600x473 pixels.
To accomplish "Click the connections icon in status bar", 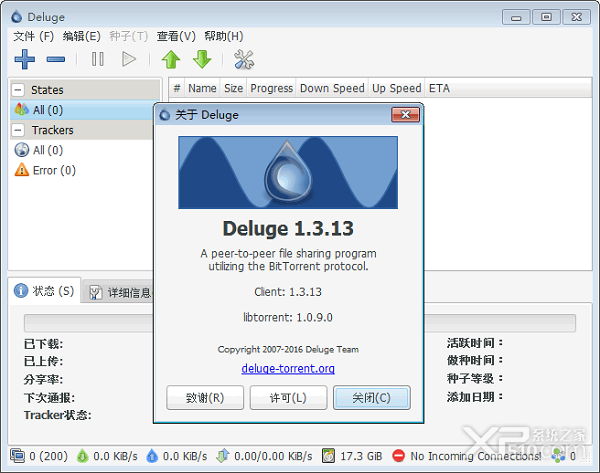I will pyautogui.click(x=17, y=456).
